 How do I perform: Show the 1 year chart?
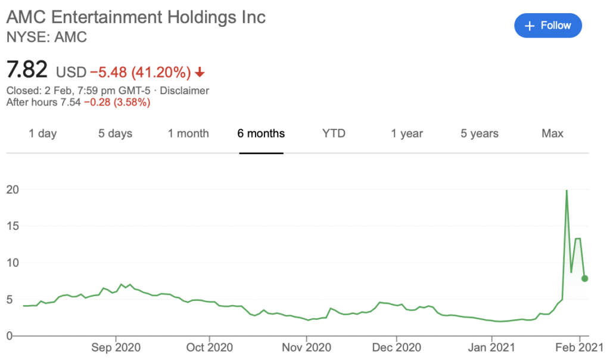click(x=407, y=133)
